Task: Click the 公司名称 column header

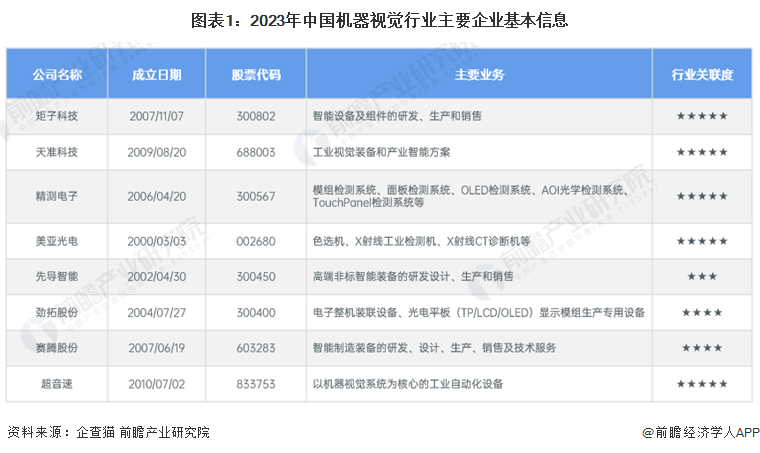Action: (x=57, y=75)
